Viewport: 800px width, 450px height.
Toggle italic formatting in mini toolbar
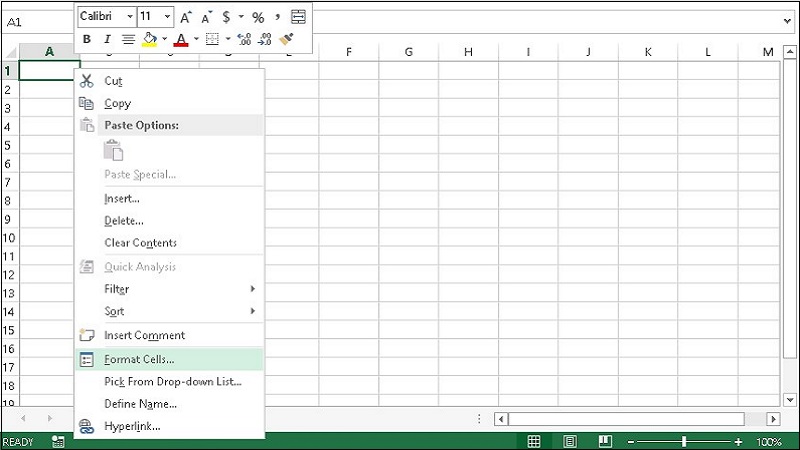coord(107,39)
